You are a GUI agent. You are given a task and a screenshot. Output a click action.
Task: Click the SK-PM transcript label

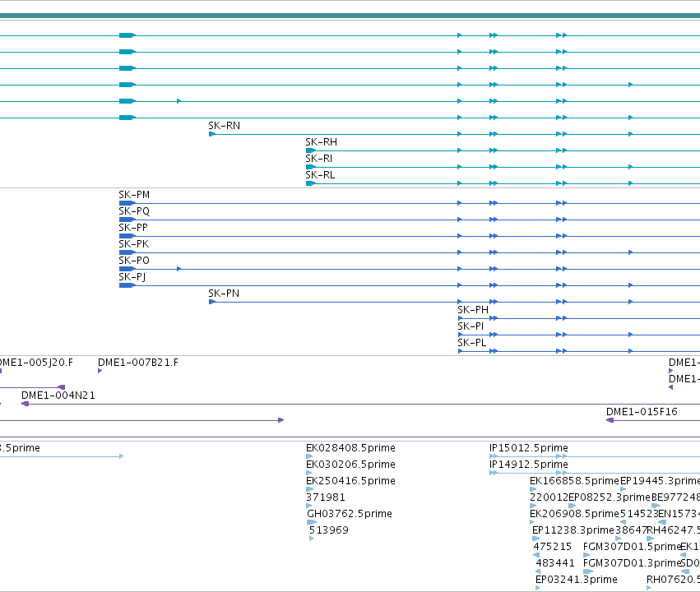134,195
